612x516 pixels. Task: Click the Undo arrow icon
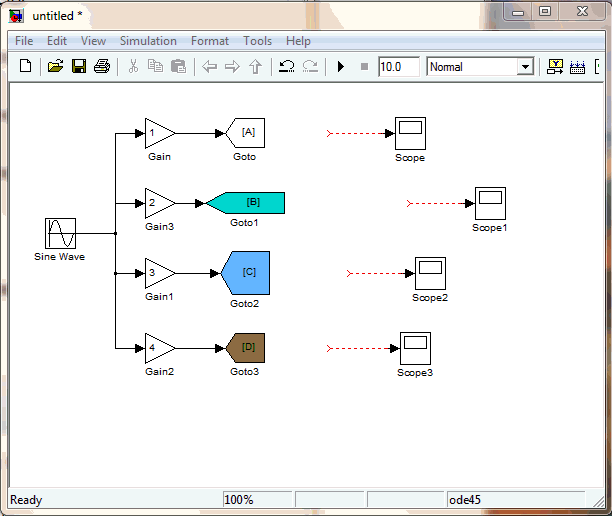click(287, 67)
